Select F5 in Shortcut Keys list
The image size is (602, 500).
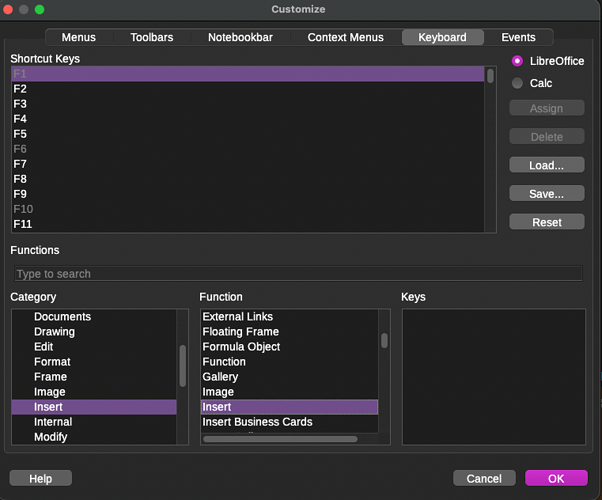[x=20, y=134]
